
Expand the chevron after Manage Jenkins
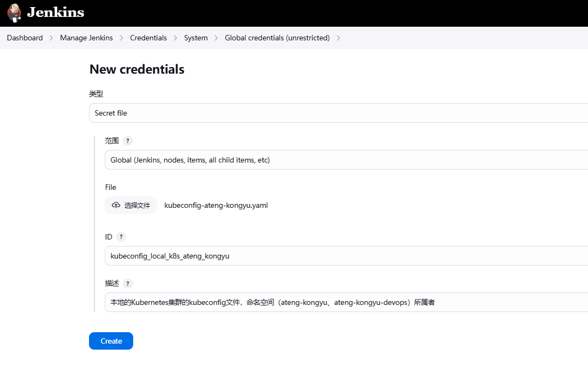point(121,38)
